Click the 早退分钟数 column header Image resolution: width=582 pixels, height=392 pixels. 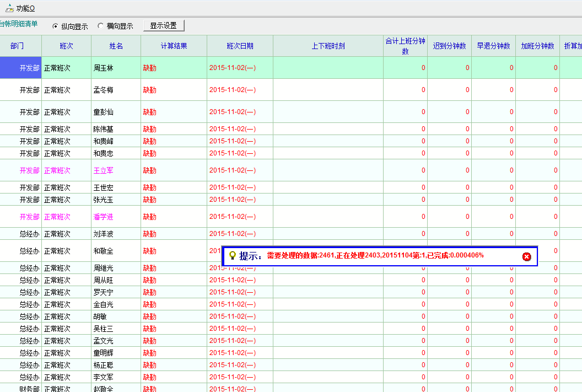click(493, 46)
